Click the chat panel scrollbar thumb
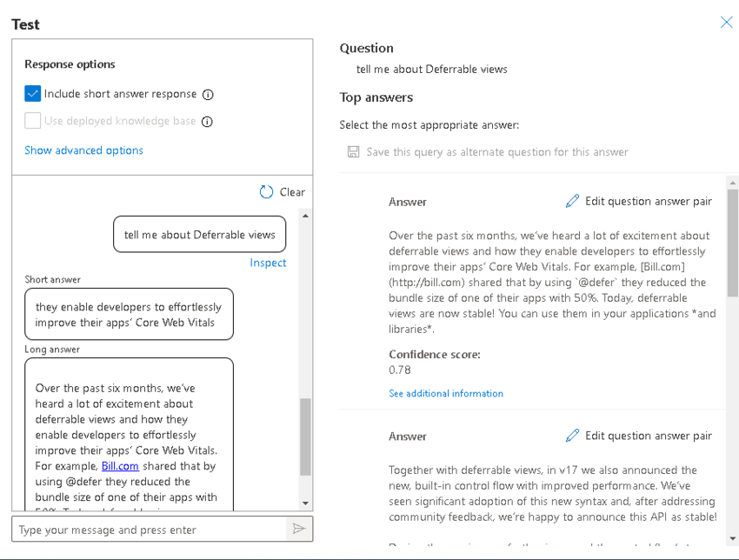This screenshot has width=739, height=560. pyautogui.click(x=305, y=437)
